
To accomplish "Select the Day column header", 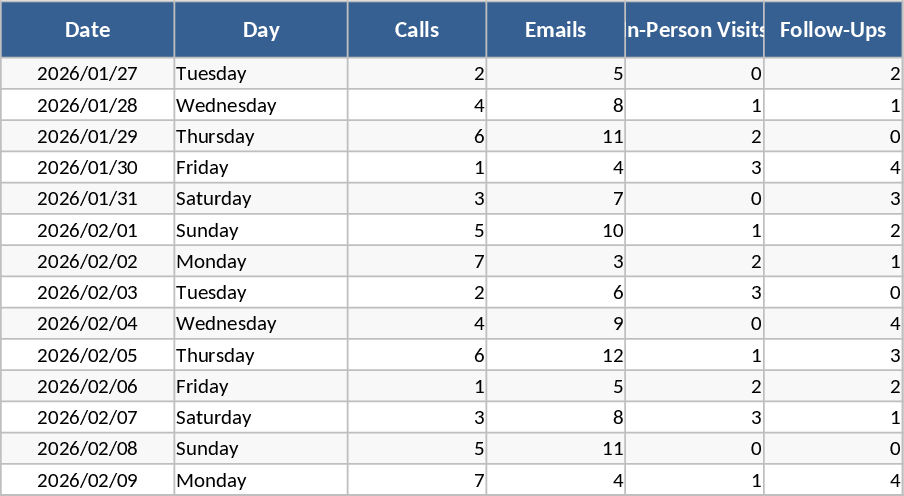I will (261, 30).
